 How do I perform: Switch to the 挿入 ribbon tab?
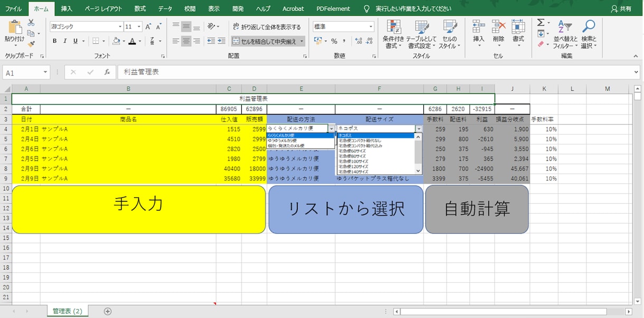tap(67, 8)
